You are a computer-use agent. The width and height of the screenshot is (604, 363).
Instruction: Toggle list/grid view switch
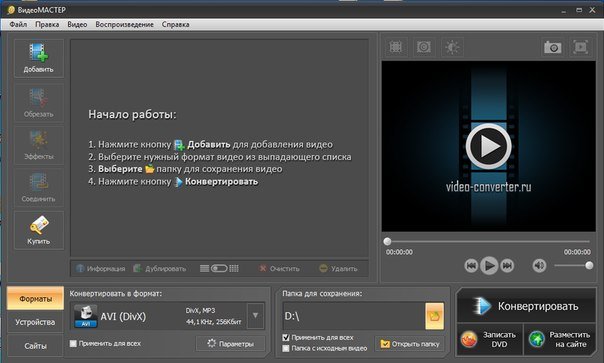[219, 268]
